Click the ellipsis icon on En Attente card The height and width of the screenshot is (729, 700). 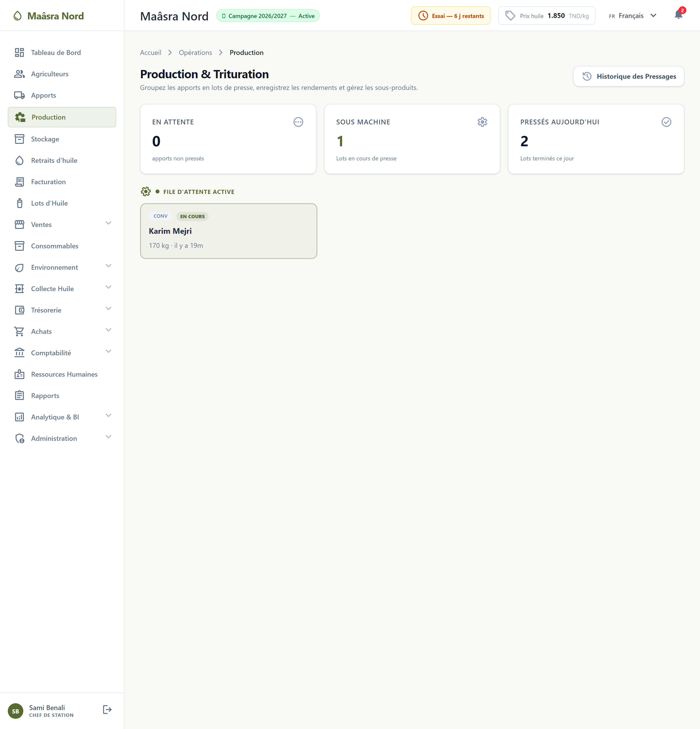coord(298,122)
